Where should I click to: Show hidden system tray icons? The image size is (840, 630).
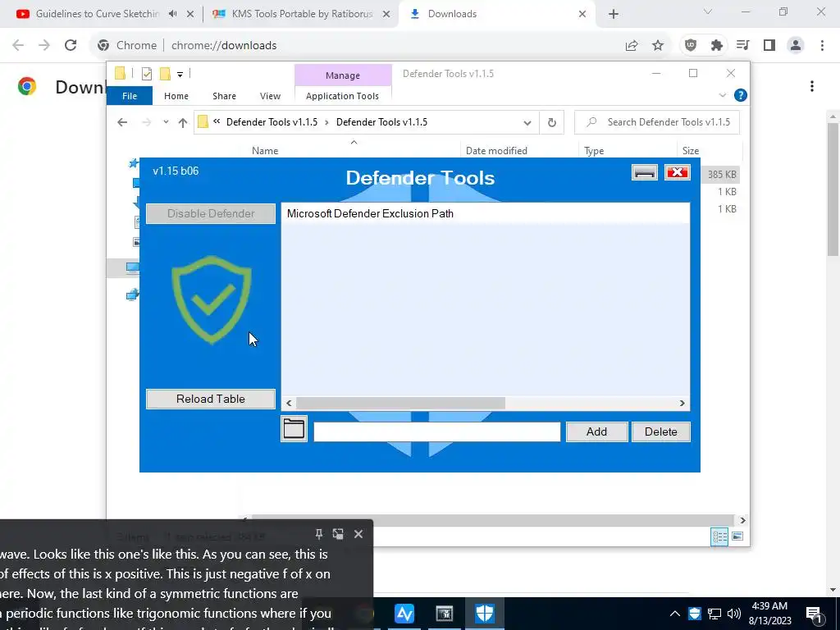tap(675, 614)
